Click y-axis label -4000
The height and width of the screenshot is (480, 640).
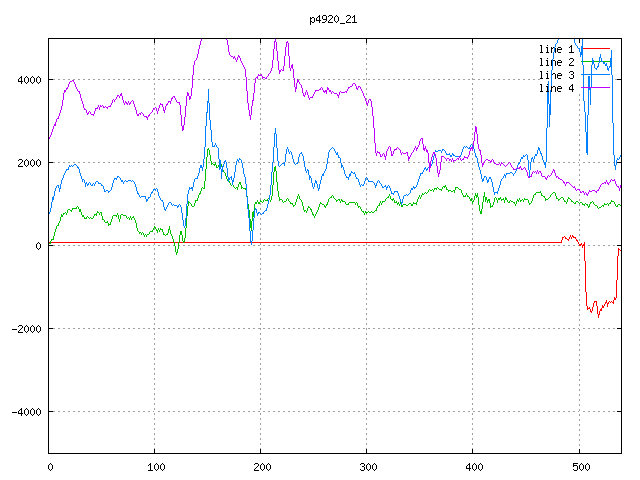[27, 412]
